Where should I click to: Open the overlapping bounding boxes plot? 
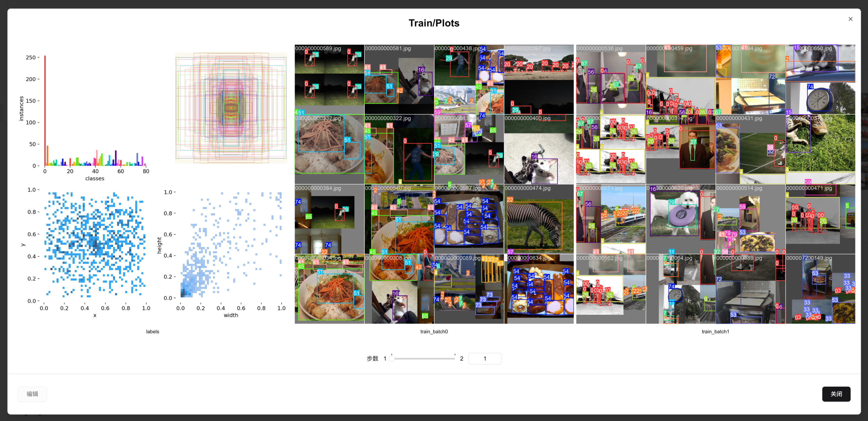tap(231, 108)
